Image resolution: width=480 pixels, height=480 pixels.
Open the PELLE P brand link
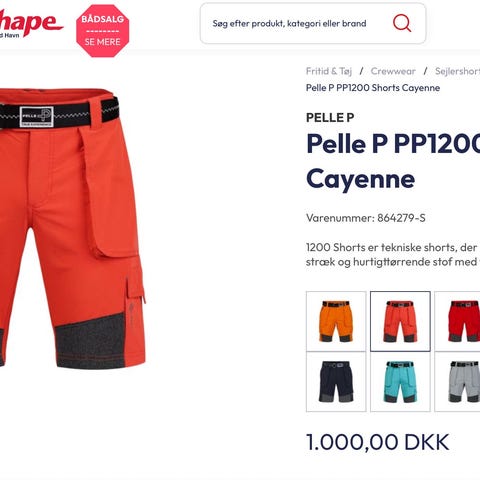(330, 117)
